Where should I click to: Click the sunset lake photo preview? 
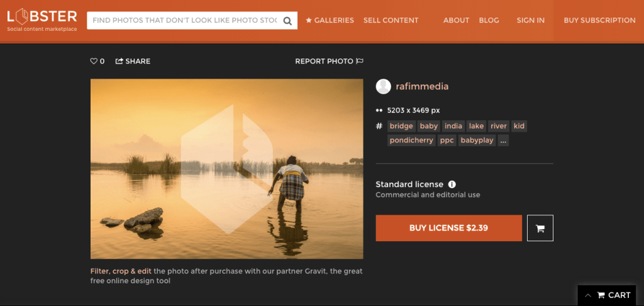click(x=226, y=169)
